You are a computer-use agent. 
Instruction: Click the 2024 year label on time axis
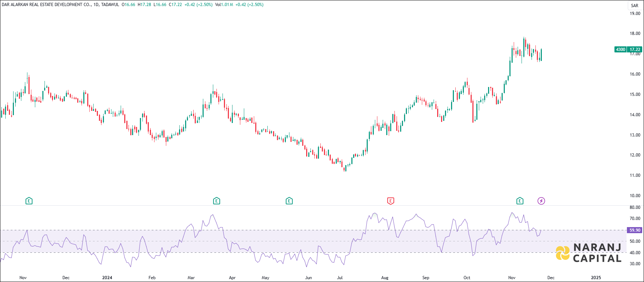(107, 278)
